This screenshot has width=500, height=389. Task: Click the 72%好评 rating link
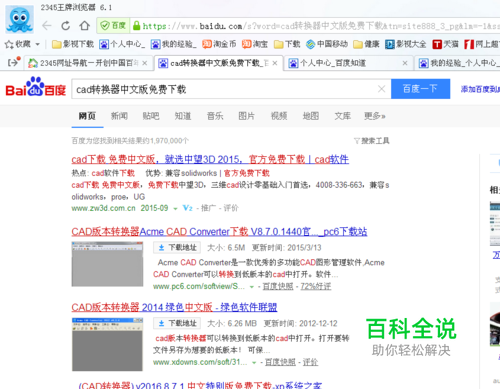(x=316, y=286)
